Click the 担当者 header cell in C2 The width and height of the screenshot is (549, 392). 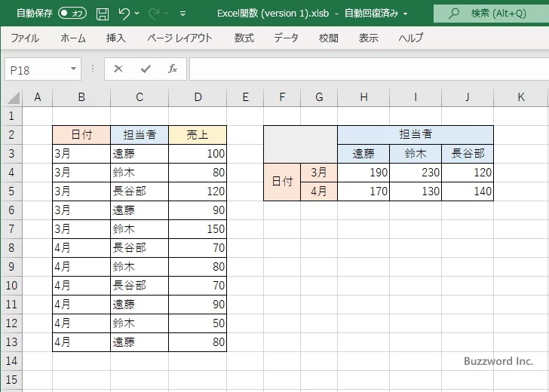tap(140, 135)
